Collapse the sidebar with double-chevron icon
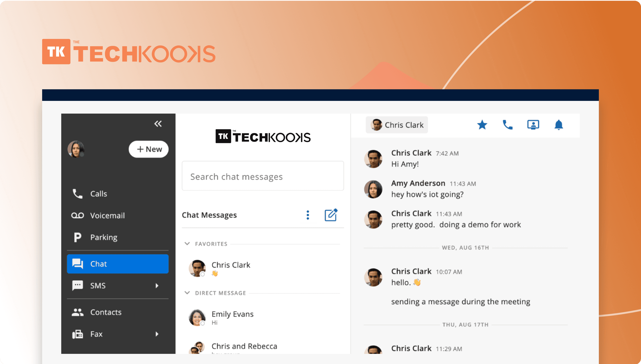 (x=158, y=124)
